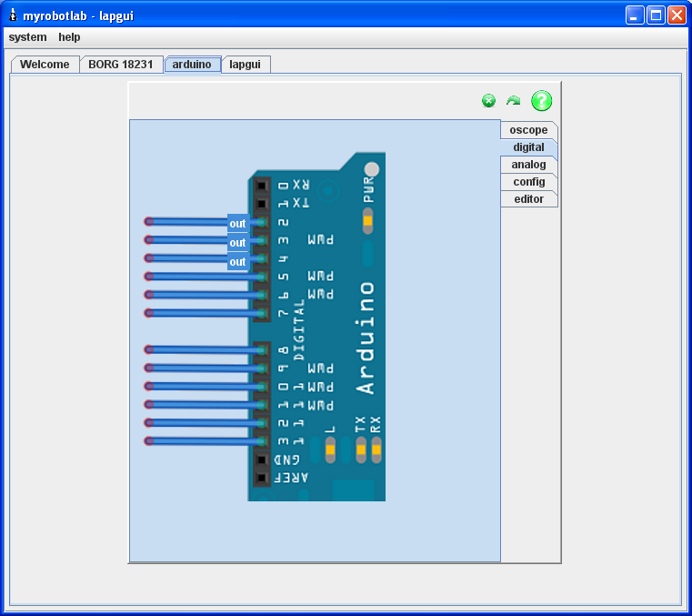692x616 pixels.
Task: Toggle the out button on pin 2
Action: pos(238,224)
